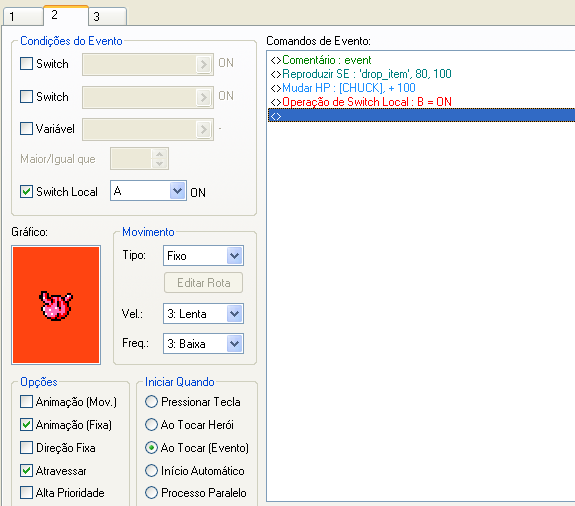Select the Processo Paralelo trigger
Viewport: 575px width, 506px height.
tap(151, 492)
